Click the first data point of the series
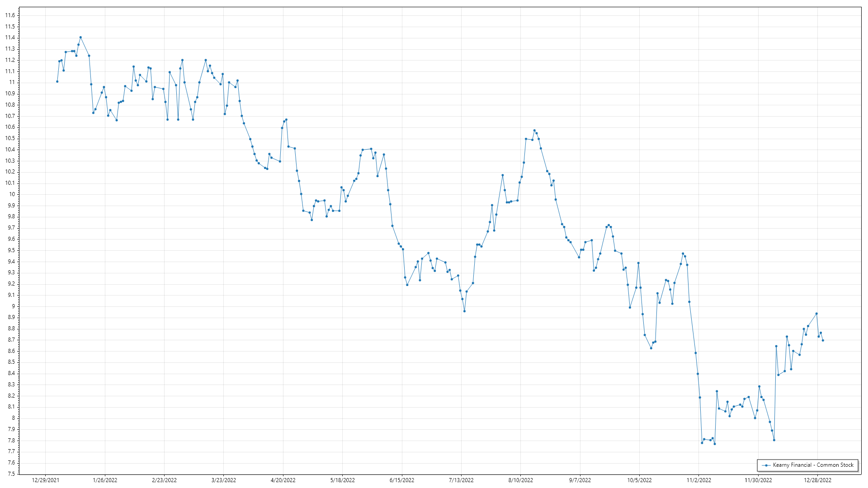The width and height of the screenshot is (868, 488). tap(57, 81)
